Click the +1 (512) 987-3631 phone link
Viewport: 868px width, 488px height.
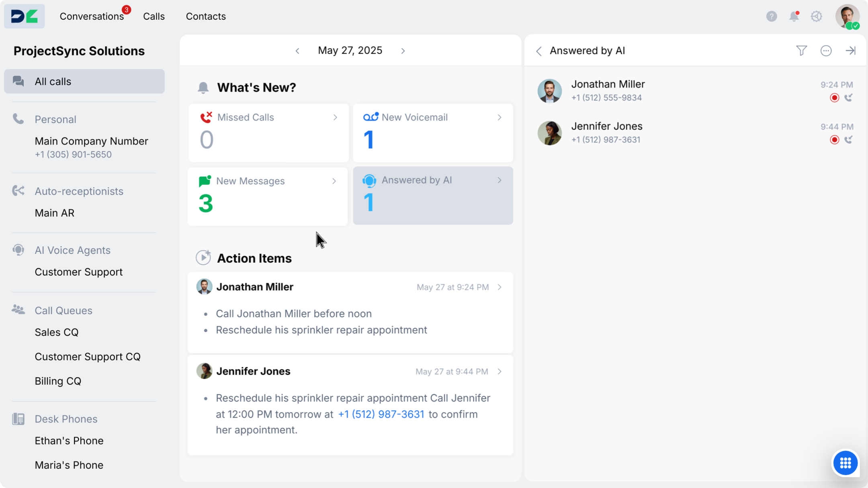coord(381,414)
